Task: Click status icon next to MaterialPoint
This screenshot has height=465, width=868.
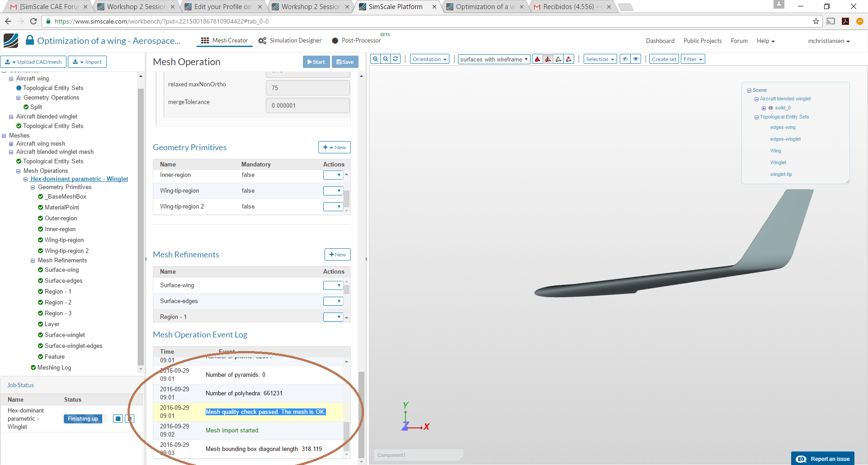Action: click(41, 208)
